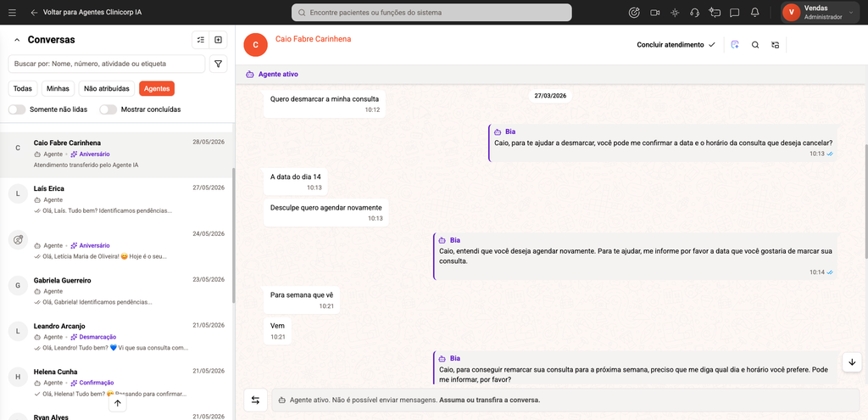Image resolution: width=868 pixels, height=420 pixels.
Task: Click the multi-select checklist icon beside Conversas
Action: (x=200, y=40)
